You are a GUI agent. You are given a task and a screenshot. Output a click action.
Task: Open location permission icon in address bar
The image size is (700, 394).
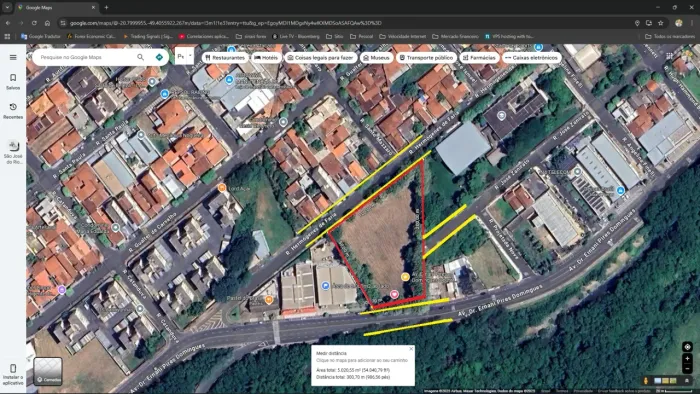click(637, 23)
